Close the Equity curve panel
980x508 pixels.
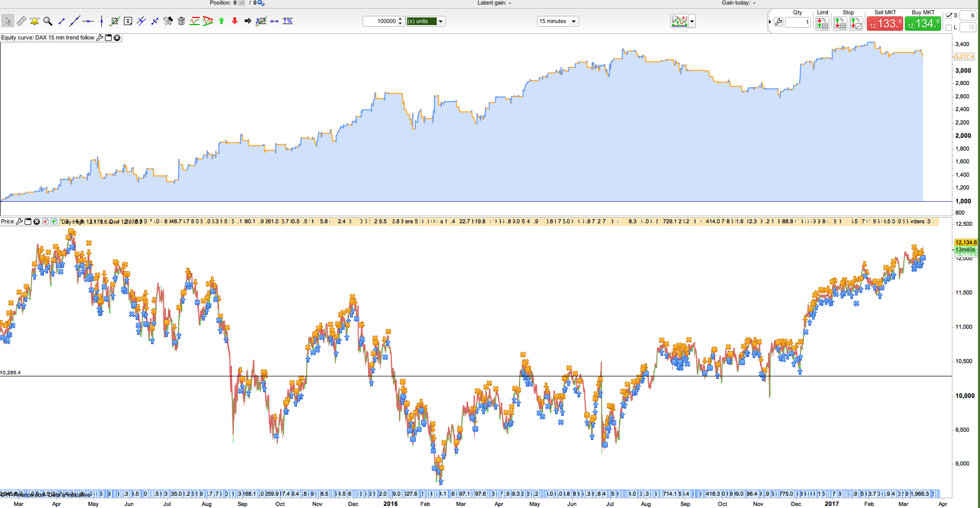coord(117,37)
